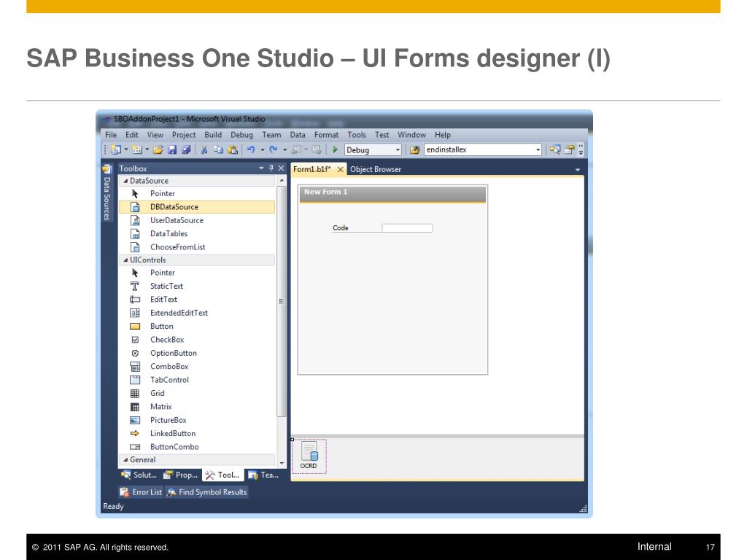Click the Save All toolbar icon
The image size is (747, 560).
coord(186,149)
